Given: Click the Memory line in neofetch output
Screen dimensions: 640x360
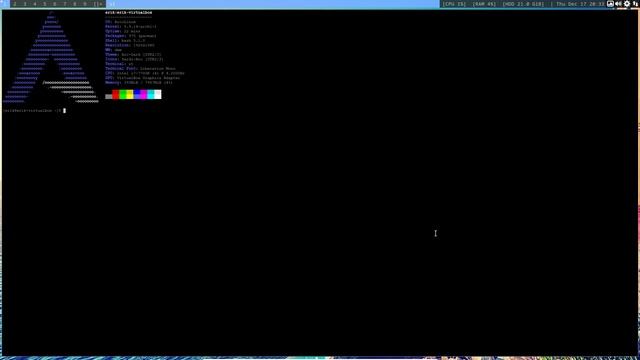Looking at the screenshot, I should pyautogui.click(x=139, y=82).
